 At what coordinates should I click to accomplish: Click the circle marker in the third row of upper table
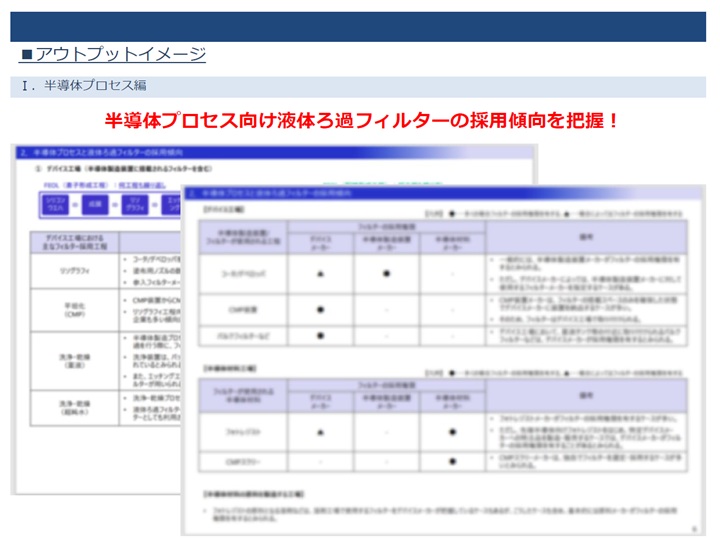[x=321, y=336]
